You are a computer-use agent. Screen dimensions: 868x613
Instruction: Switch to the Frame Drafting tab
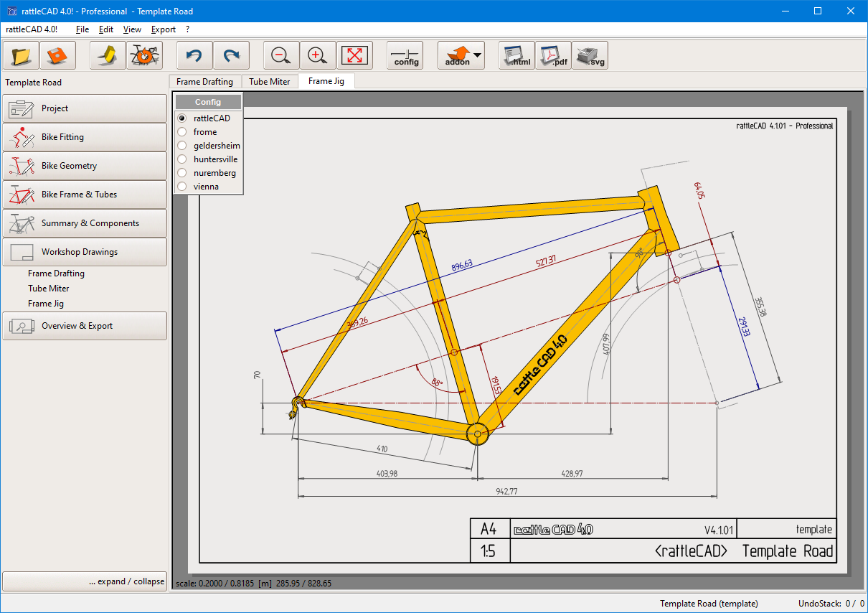(x=204, y=82)
